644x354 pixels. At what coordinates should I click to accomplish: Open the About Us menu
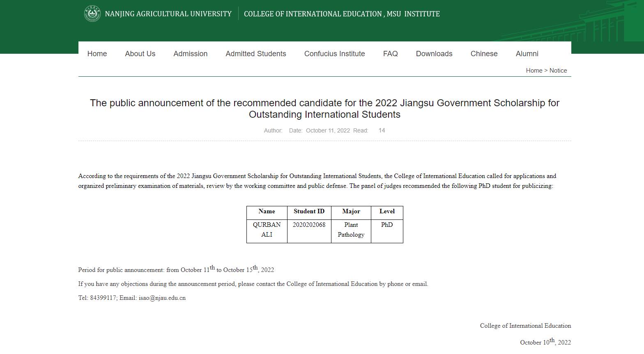[x=140, y=54]
